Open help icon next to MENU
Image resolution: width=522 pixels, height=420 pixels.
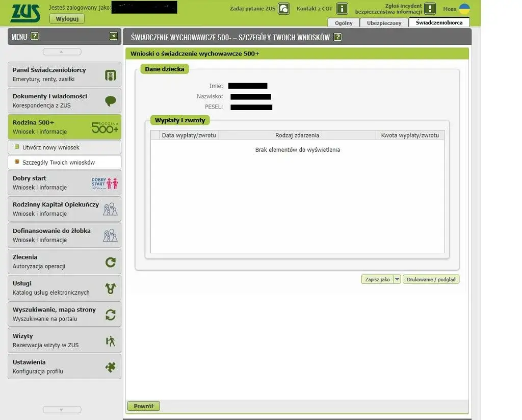click(x=35, y=36)
